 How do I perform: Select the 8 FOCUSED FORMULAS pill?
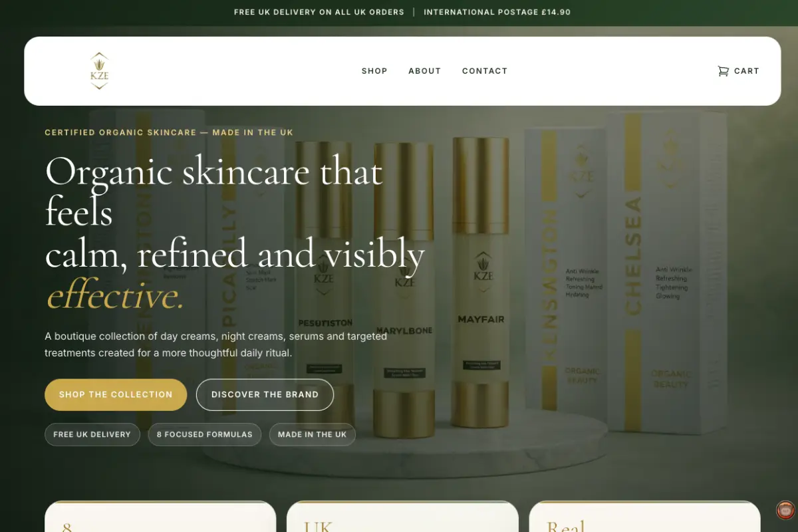[204, 434]
